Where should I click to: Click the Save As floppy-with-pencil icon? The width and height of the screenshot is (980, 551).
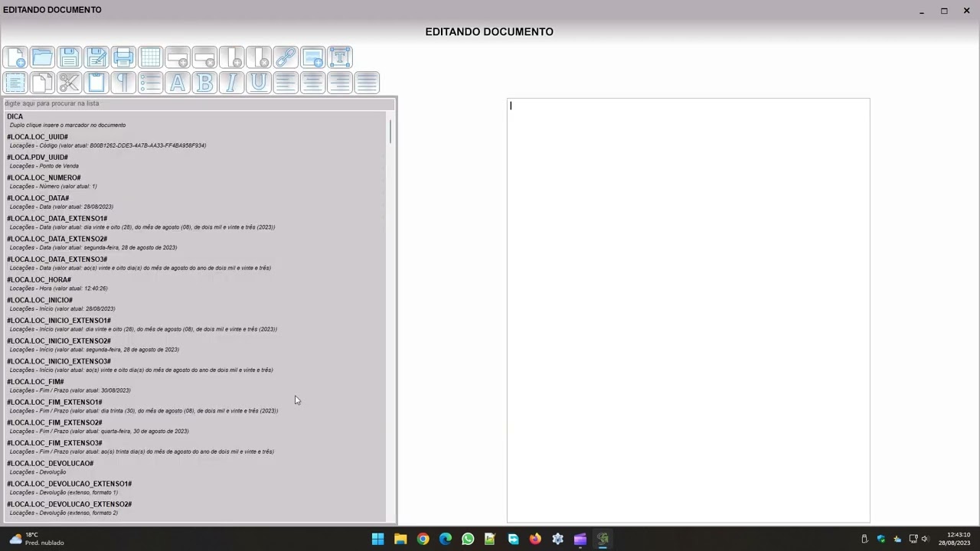pyautogui.click(x=96, y=57)
